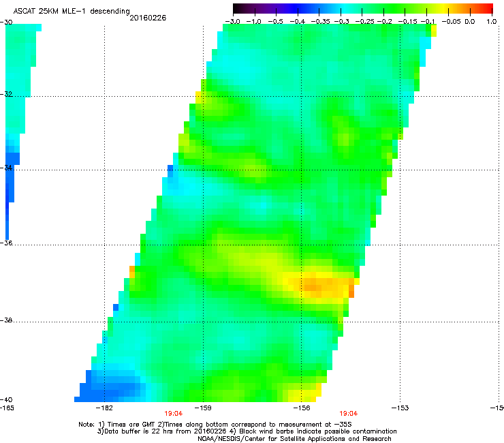Click the colorbar label "-0.2"

pos(384,22)
